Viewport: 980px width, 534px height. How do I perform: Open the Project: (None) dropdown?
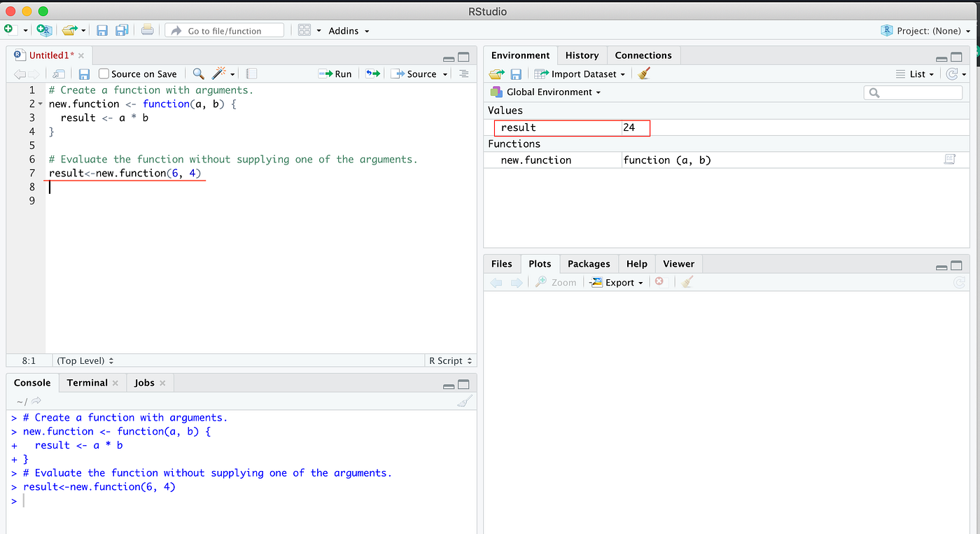pyautogui.click(x=924, y=31)
